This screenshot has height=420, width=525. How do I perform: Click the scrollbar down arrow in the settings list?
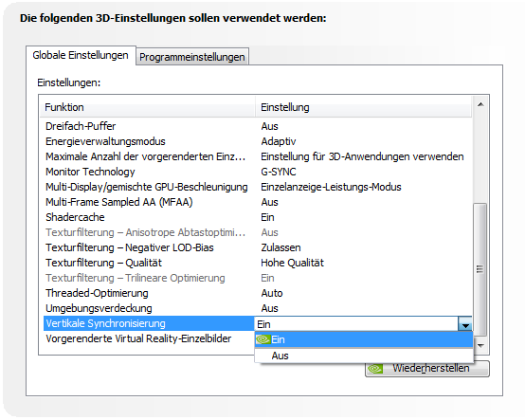pos(480,346)
